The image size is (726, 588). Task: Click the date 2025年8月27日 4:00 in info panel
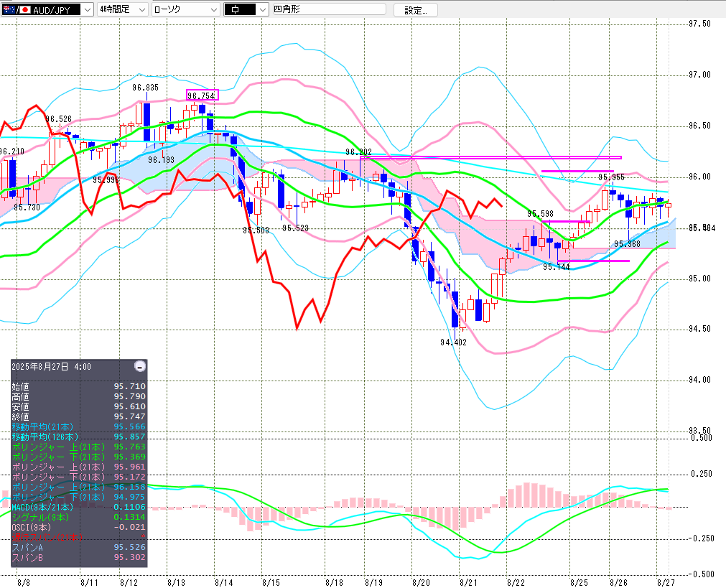coord(52,367)
